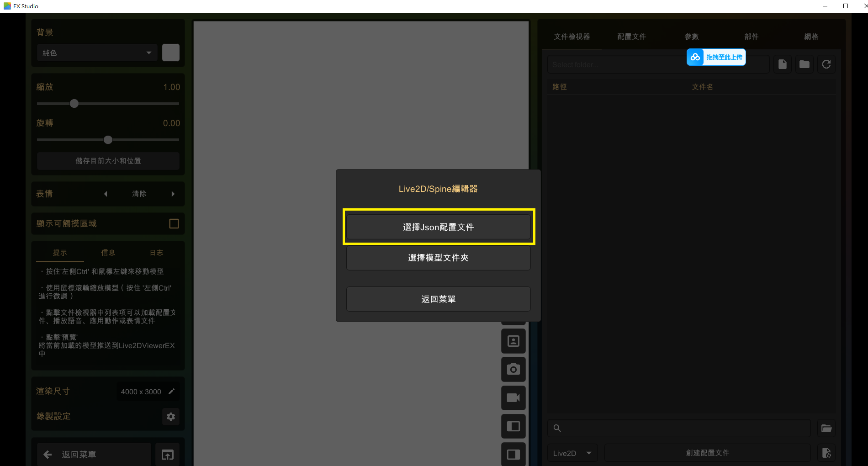868x466 pixels.
Task: Click the pencil icon next to 4000 x 3000
Action: pos(172,392)
